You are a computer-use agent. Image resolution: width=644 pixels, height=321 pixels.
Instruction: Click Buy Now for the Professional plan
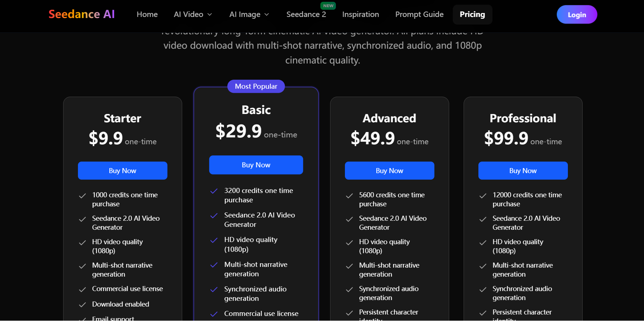pyautogui.click(x=523, y=170)
